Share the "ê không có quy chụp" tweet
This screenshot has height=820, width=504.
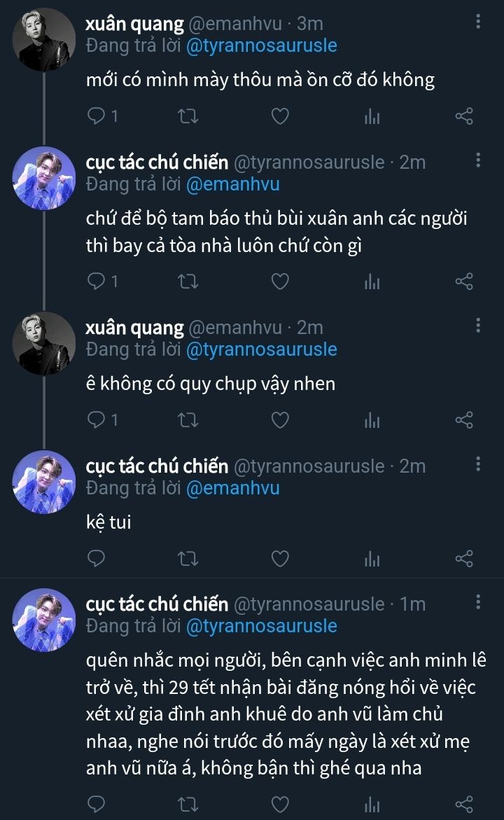(x=464, y=419)
